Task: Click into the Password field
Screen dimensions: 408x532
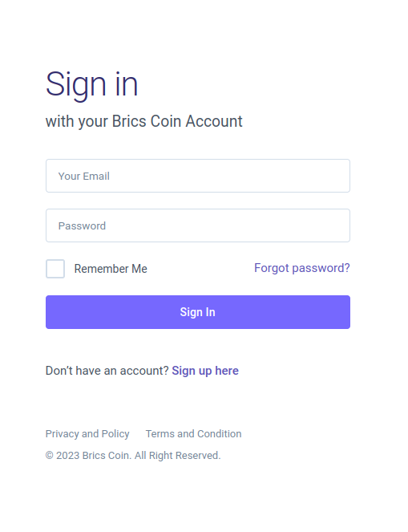Action: pos(198,225)
